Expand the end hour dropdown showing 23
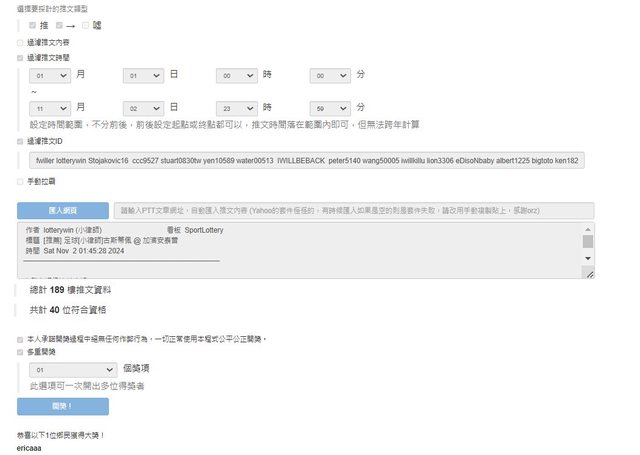This screenshot has height=455, width=640. [237, 107]
